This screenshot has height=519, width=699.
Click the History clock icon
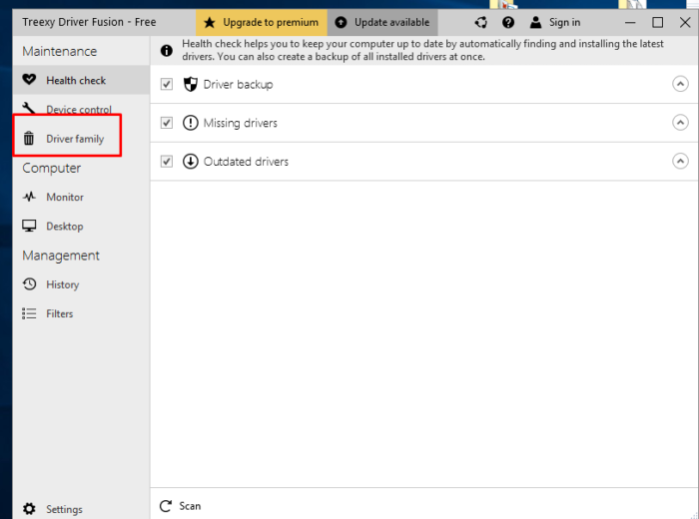tap(29, 284)
